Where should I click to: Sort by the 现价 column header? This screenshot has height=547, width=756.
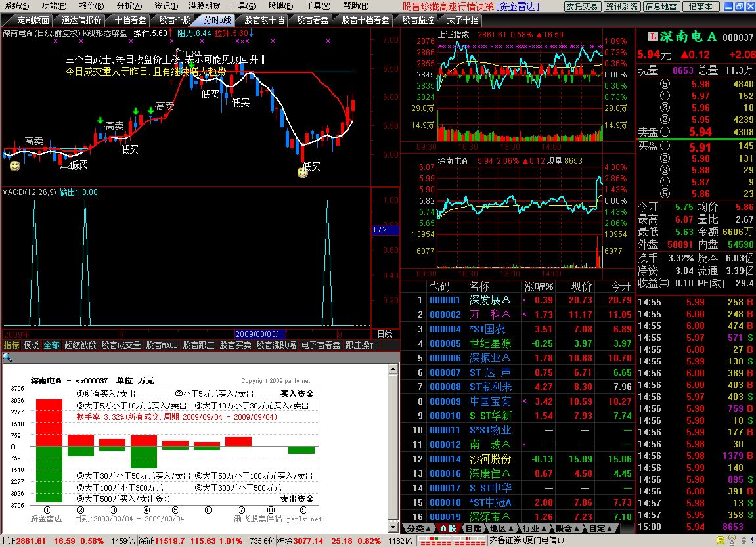tap(581, 286)
